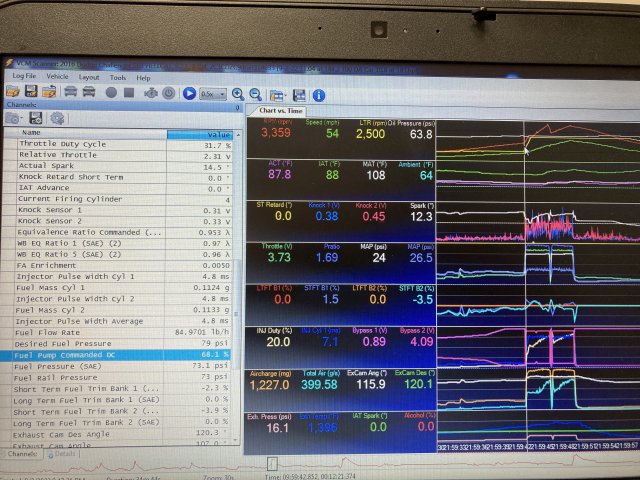Click the stop square button in toolbar
Viewport: 640px width, 480px height.
130,92
